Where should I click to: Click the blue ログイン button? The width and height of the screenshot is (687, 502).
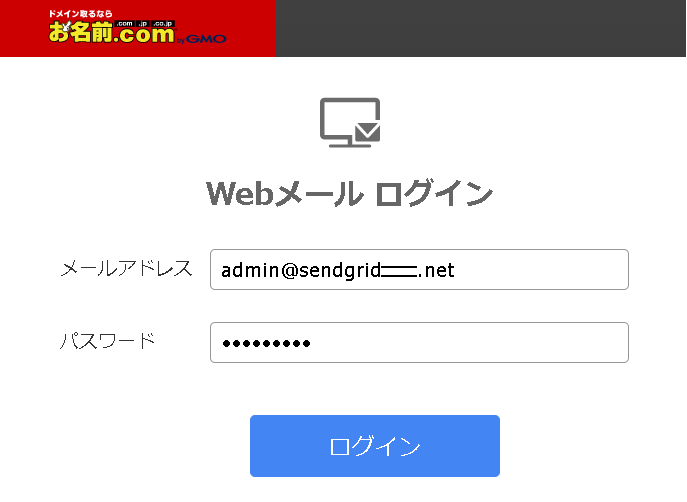(375, 446)
